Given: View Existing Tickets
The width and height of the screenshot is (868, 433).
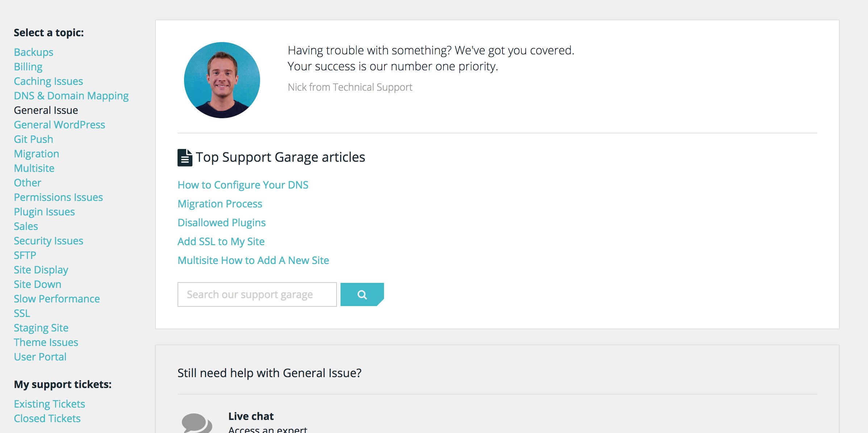Looking at the screenshot, I should [x=49, y=404].
